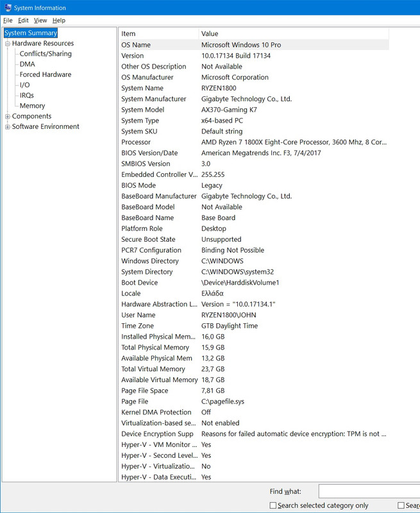The height and width of the screenshot is (513, 420).
Task: Expand the Software Environment node
Action: [x=7, y=127]
